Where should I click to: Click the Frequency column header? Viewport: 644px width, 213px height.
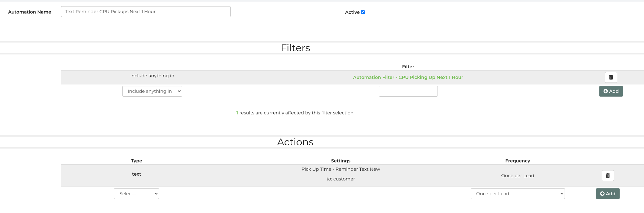518,161
